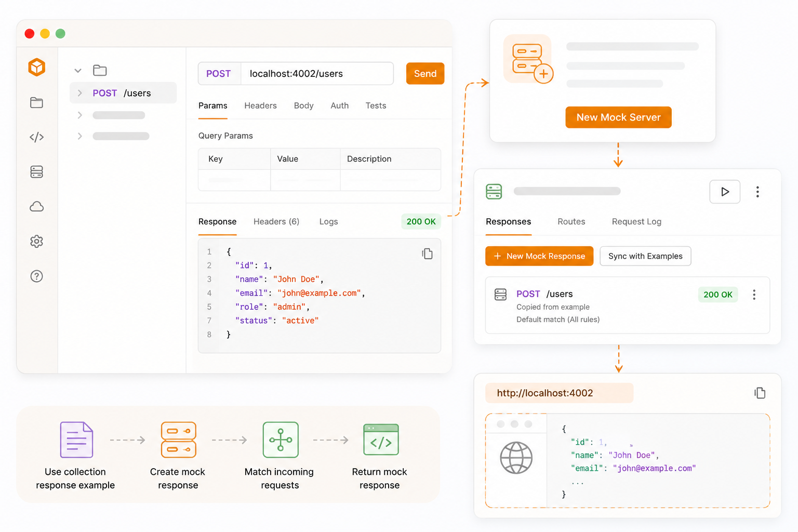The width and height of the screenshot is (798, 532).
Task: Select the POST method dropdown
Action: click(x=219, y=74)
